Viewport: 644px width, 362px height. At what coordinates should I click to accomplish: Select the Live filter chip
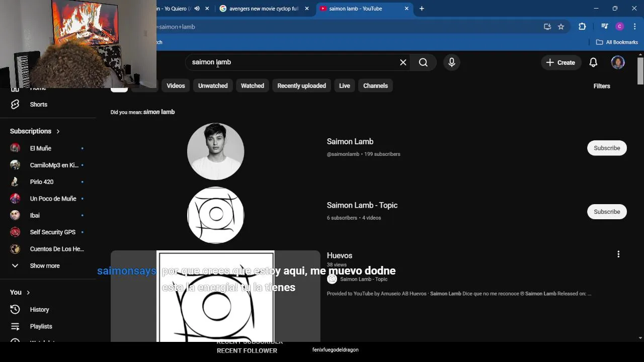[x=344, y=86]
